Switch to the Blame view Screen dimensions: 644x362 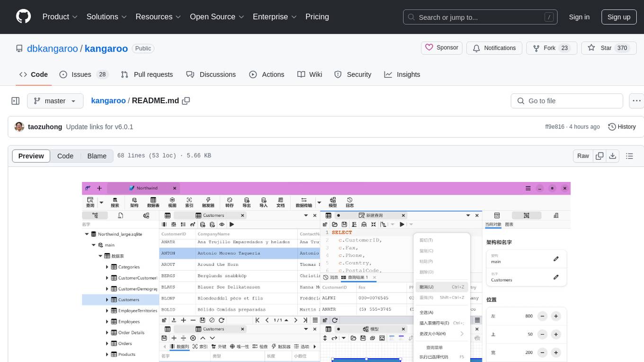97,156
